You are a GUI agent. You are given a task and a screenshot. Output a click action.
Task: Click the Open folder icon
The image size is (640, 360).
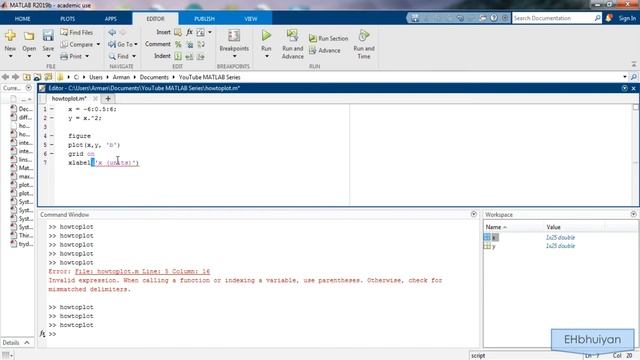point(29,36)
